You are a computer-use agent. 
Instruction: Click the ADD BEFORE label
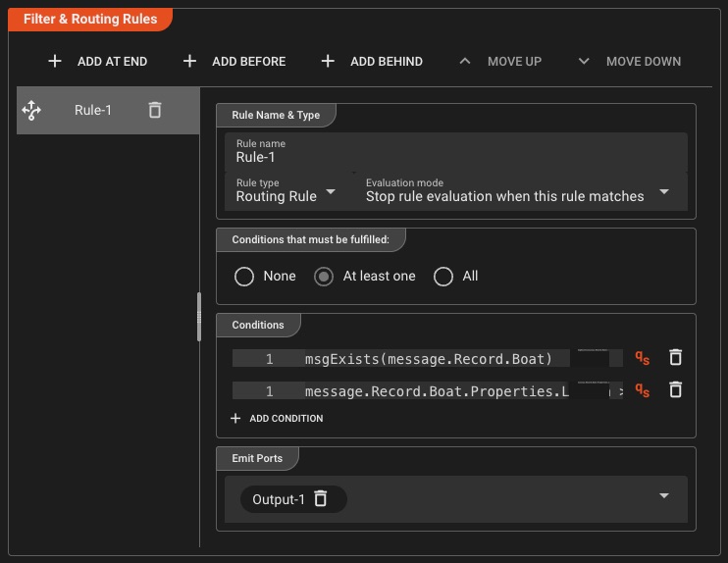tap(249, 61)
